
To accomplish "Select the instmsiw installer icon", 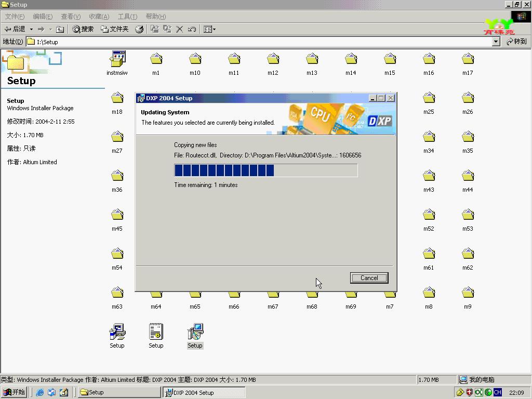I will coord(117,63).
